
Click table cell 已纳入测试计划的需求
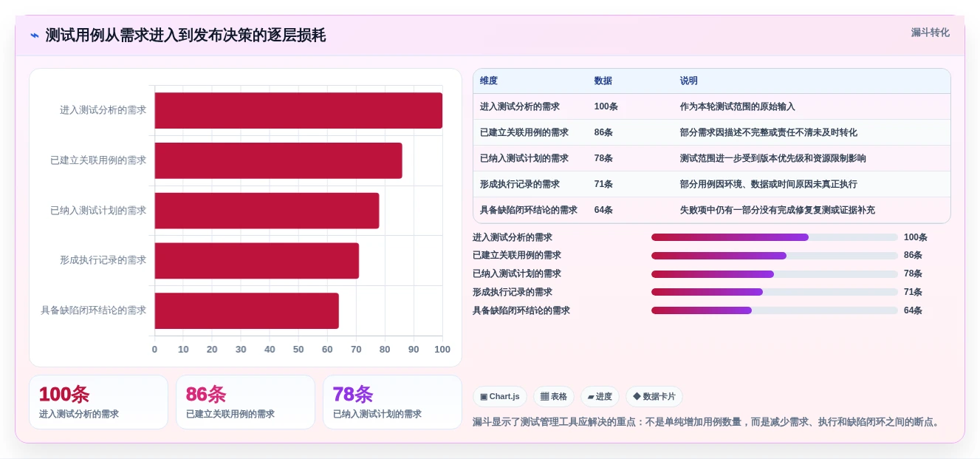[x=524, y=158]
